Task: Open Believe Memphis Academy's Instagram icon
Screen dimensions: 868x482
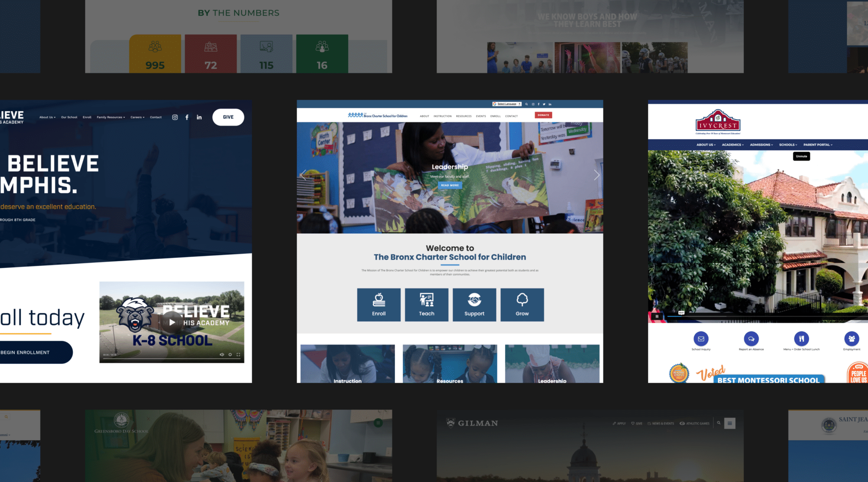Action: click(175, 117)
